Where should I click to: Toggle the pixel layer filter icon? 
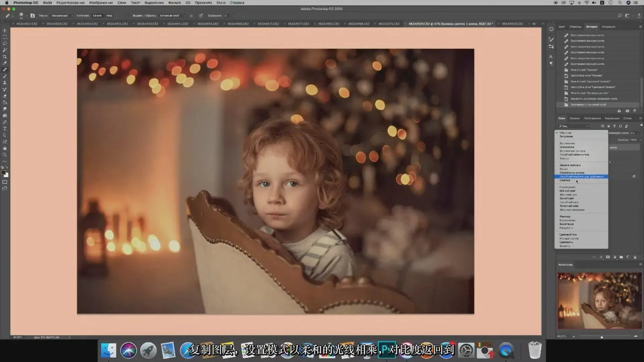click(602, 126)
